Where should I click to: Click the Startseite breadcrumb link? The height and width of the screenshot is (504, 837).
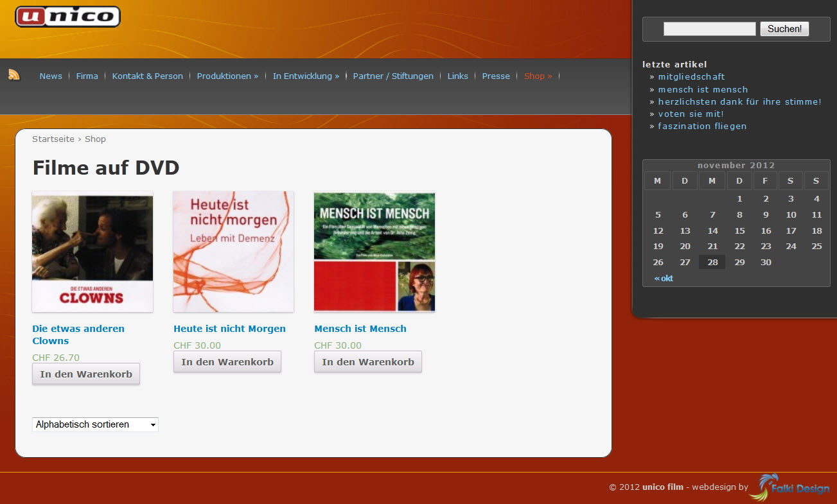pyautogui.click(x=53, y=139)
